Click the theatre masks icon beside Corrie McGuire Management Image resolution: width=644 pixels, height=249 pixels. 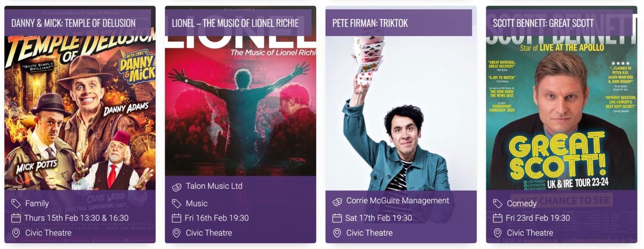pyautogui.click(x=337, y=202)
